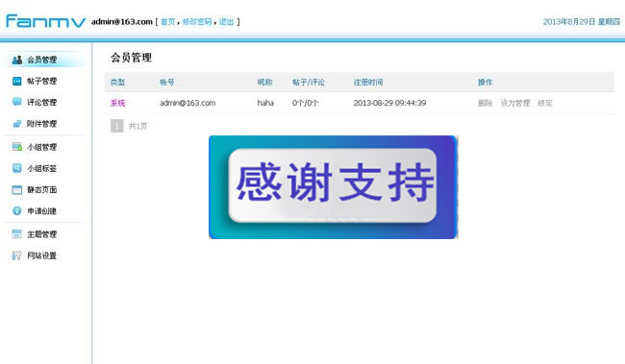Click the 帖子/评论 column header
The height and width of the screenshot is (364, 625).
coord(308,83)
